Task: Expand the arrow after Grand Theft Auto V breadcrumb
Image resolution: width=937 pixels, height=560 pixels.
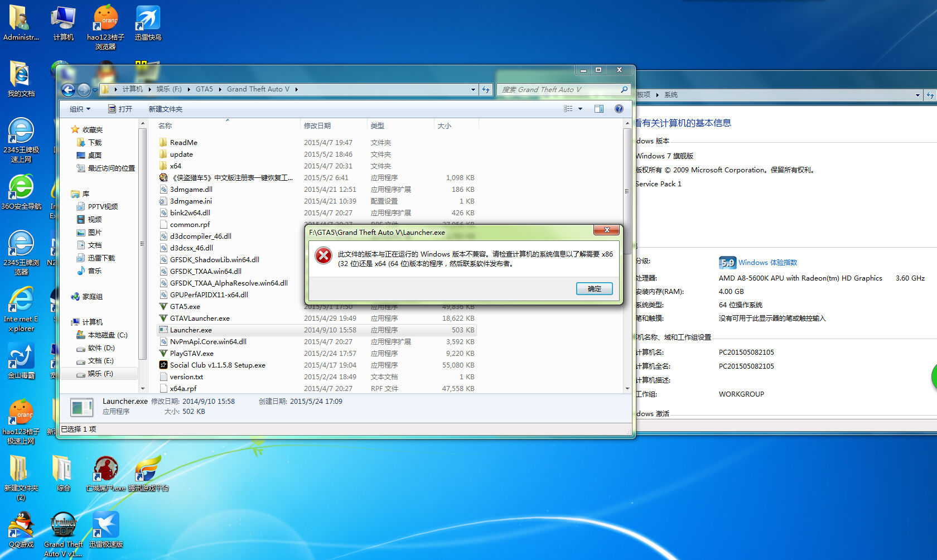Action: coord(296,89)
